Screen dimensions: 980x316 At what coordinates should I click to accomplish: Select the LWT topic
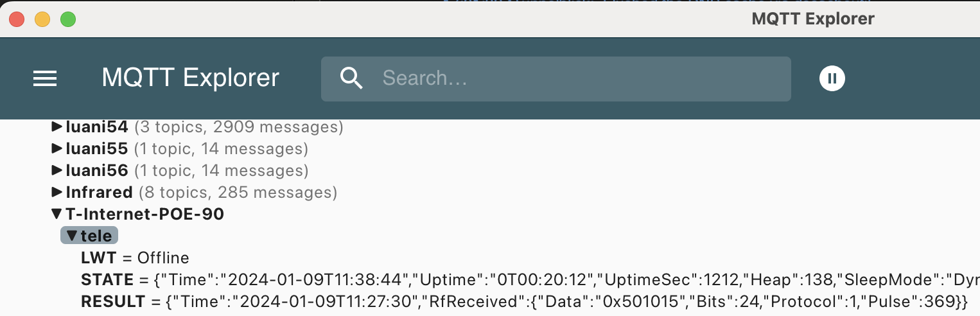(98, 258)
